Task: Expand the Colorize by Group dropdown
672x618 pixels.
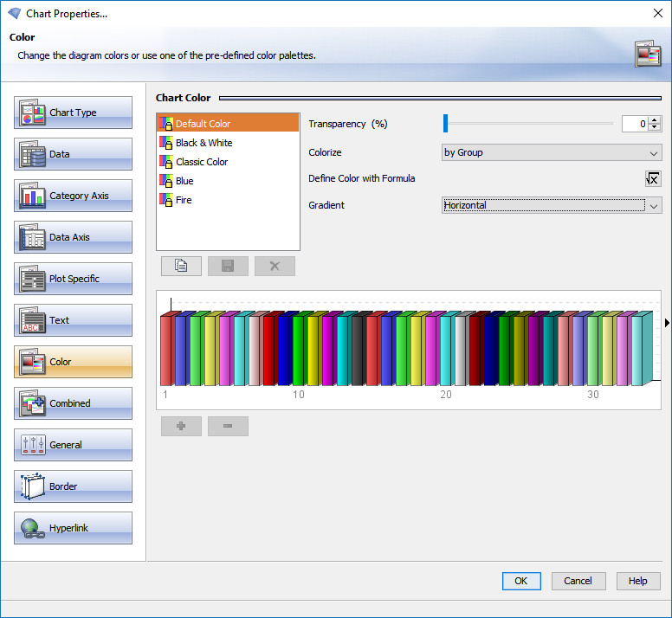Action: point(552,153)
